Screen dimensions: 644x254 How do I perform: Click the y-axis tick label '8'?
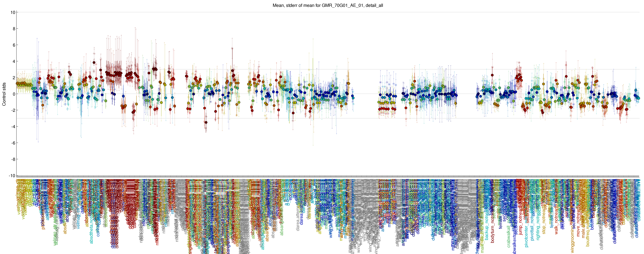point(14,29)
